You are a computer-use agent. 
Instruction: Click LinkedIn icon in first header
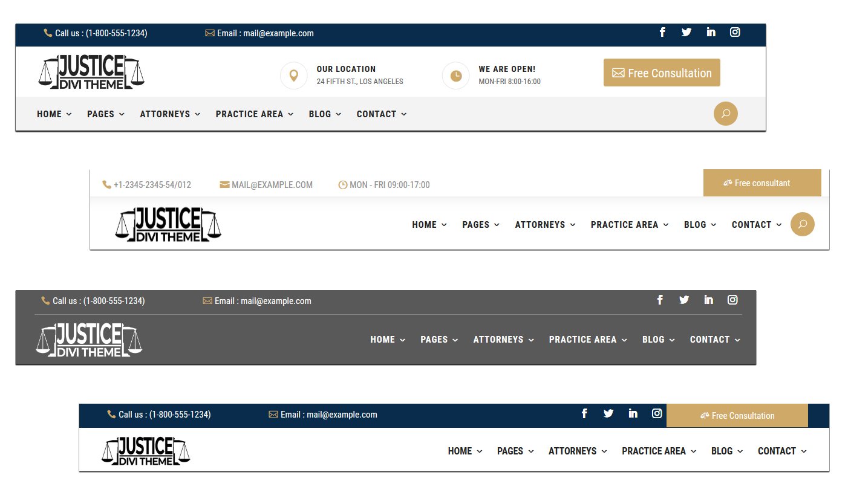(x=711, y=32)
